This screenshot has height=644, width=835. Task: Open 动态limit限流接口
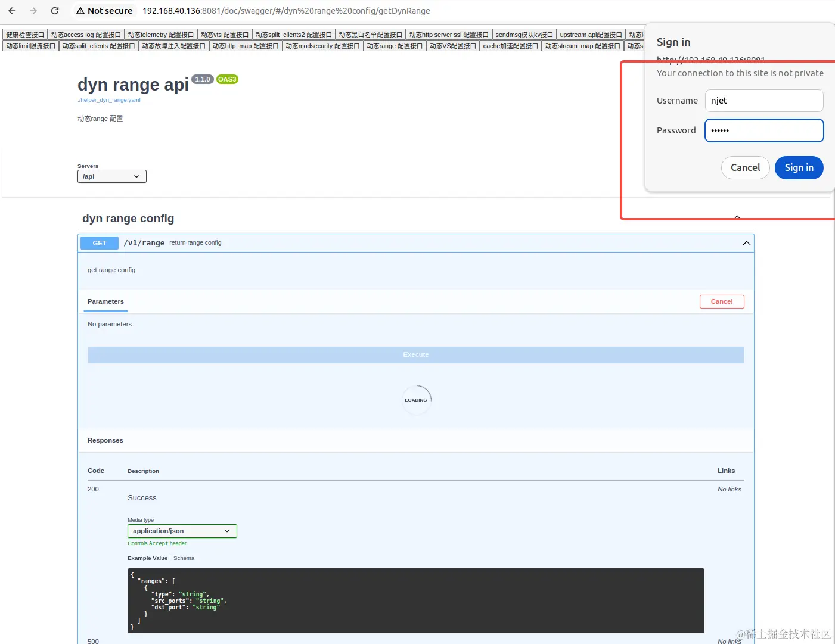pos(30,46)
